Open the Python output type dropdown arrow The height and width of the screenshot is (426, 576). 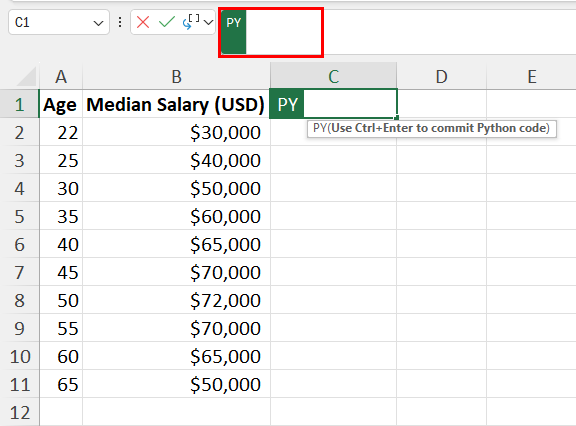click(x=208, y=23)
